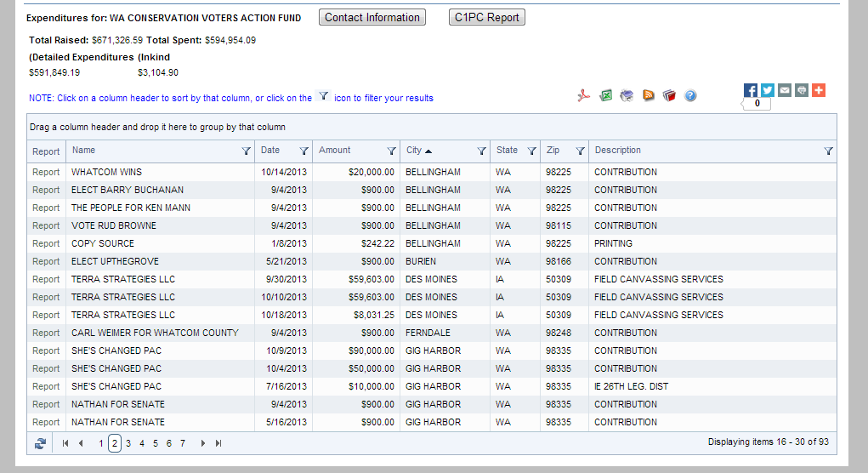The height and width of the screenshot is (473, 868).
Task: Go to page 3 of results
Action: click(x=128, y=443)
